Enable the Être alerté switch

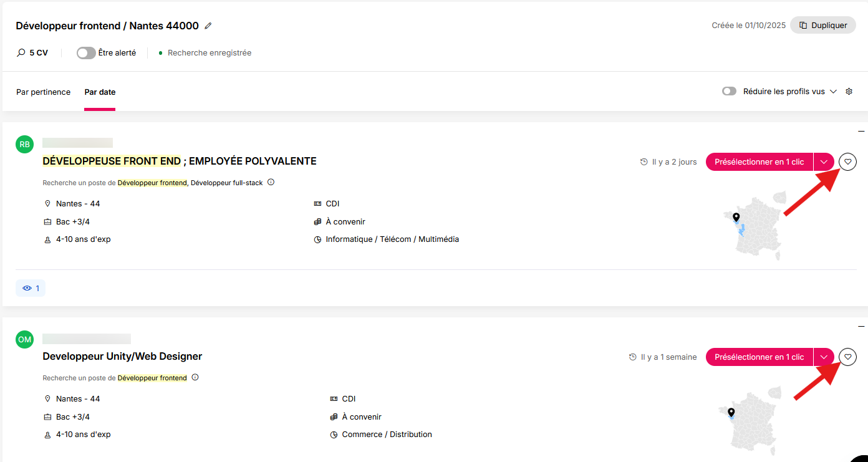(86, 53)
